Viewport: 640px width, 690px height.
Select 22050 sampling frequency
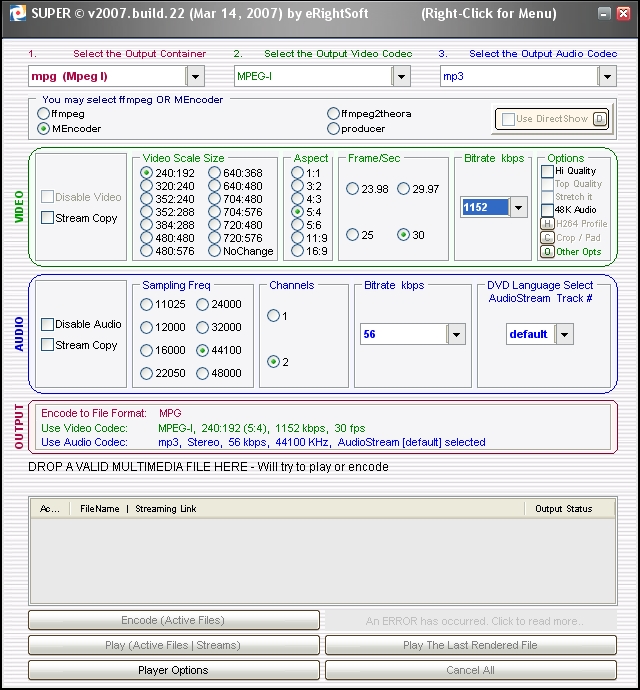146,373
